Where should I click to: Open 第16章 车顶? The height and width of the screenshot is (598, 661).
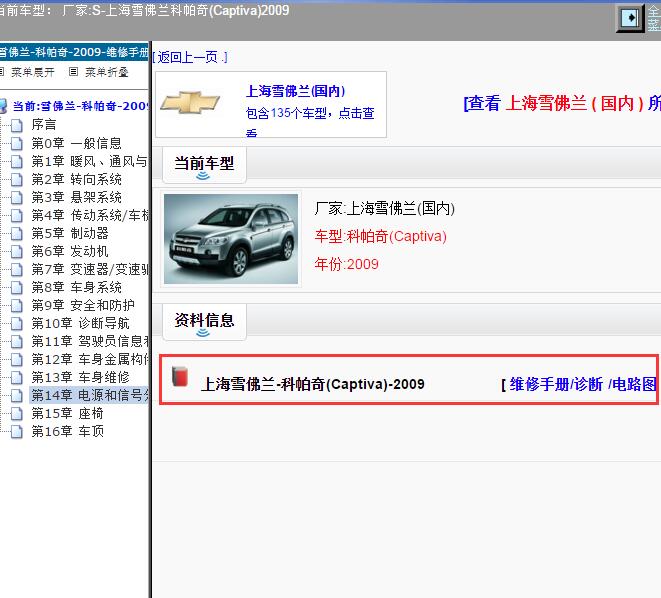pyautogui.click(x=67, y=432)
